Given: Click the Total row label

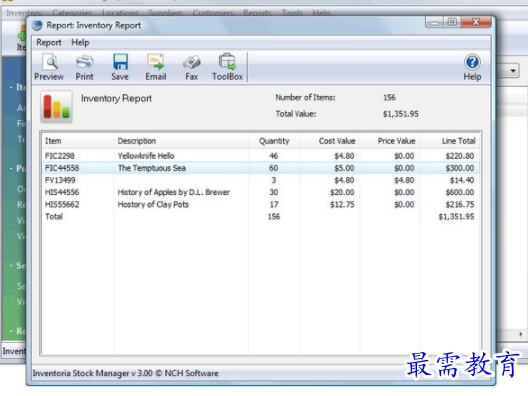Looking at the screenshot, I should [x=54, y=217].
